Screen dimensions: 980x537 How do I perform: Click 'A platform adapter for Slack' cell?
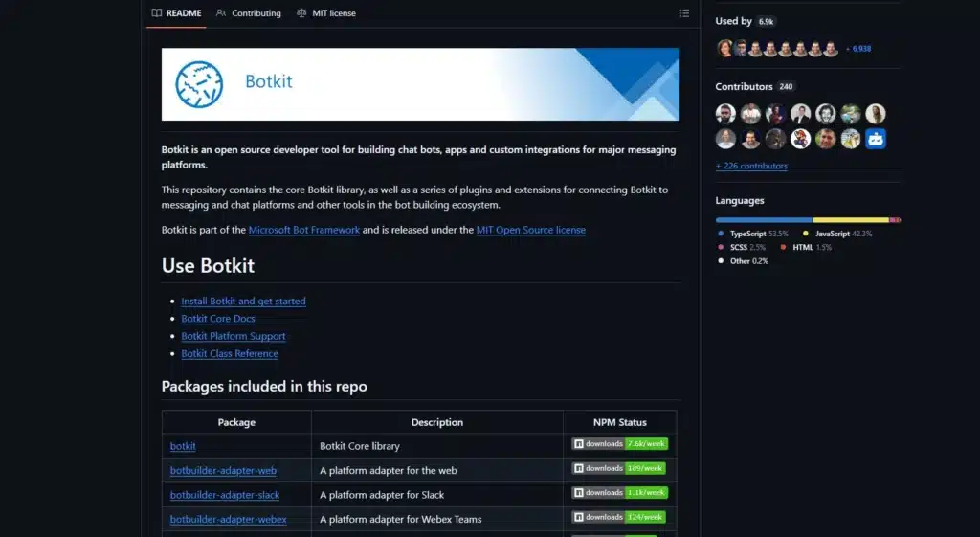[436, 495]
